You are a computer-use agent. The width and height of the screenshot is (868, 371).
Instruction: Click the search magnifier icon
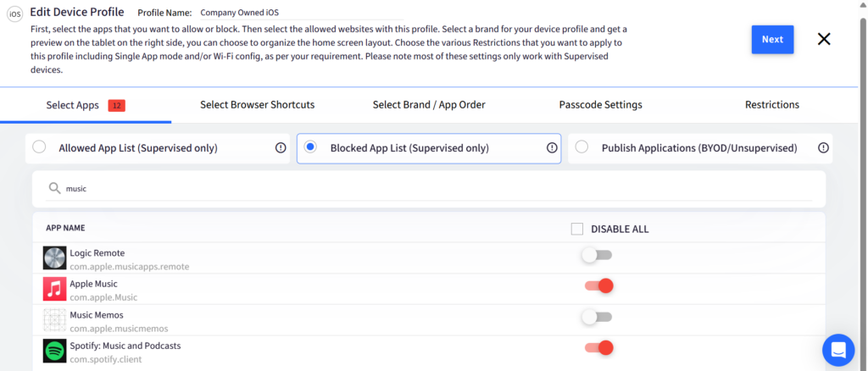(54, 189)
